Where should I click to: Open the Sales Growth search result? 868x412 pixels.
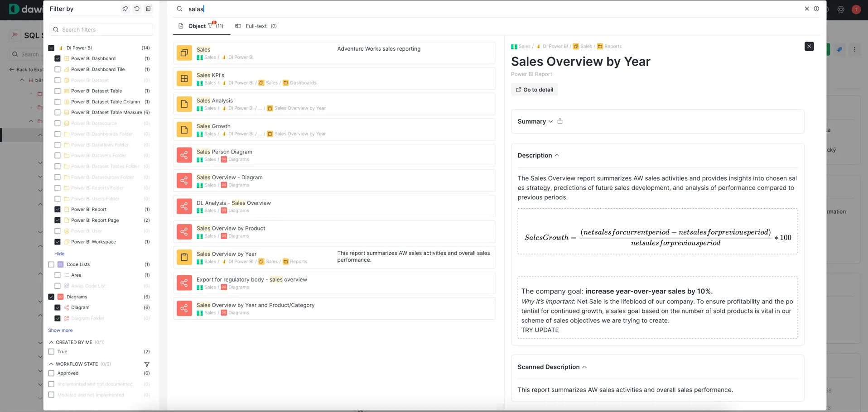(x=334, y=130)
